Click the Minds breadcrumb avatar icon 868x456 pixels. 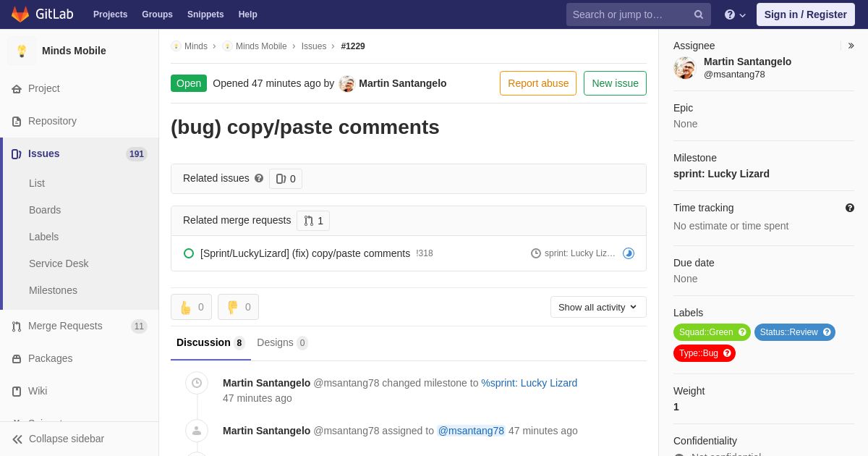pyautogui.click(x=176, y=46)
